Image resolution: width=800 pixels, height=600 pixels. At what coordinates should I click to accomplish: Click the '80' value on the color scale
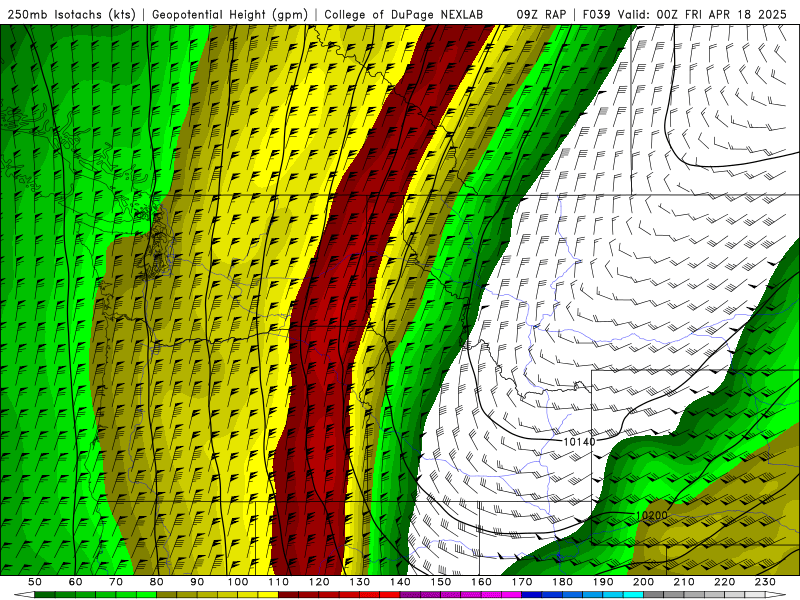click(x=157, y=582)
